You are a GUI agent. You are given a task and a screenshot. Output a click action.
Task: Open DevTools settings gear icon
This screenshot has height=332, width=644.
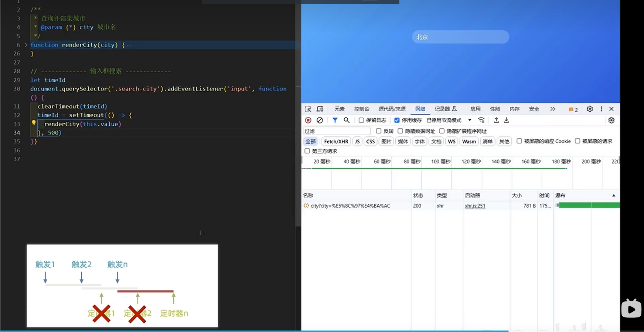point(590,109)
